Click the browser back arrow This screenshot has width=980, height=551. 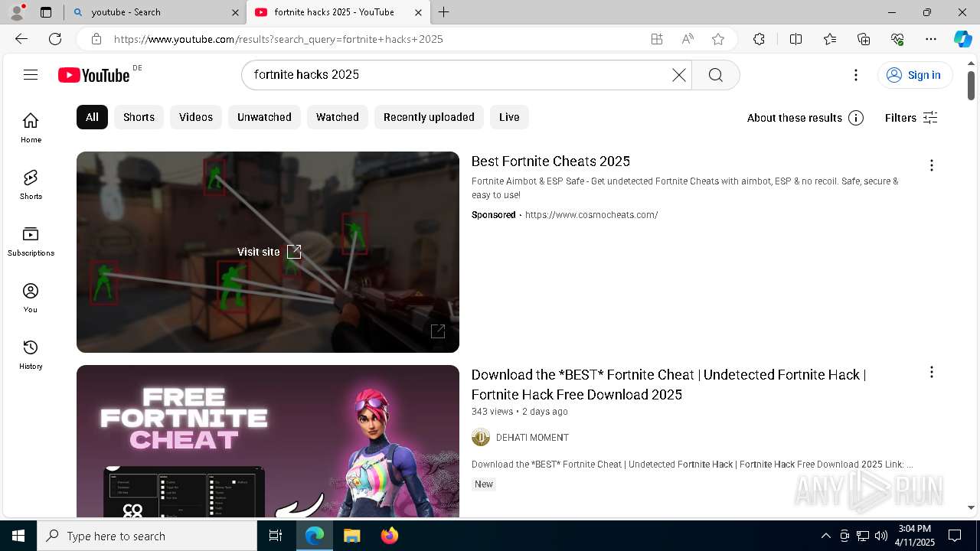21,39
